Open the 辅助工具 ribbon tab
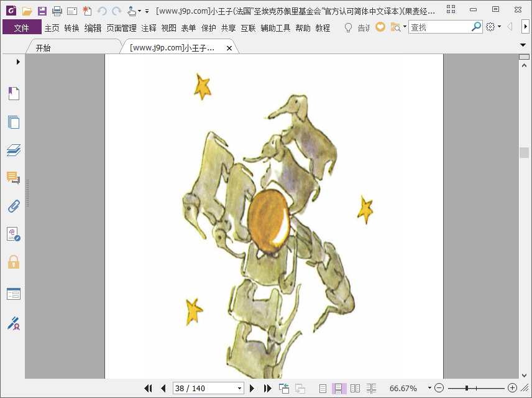 (x=275, y=28)
